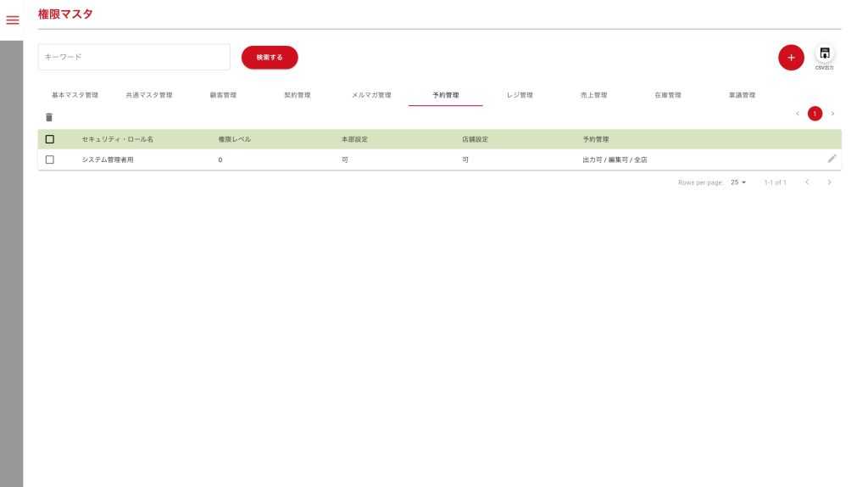Go to next page in top pagination
Viewport: 868px width, 487px height.
pos(832,114)
